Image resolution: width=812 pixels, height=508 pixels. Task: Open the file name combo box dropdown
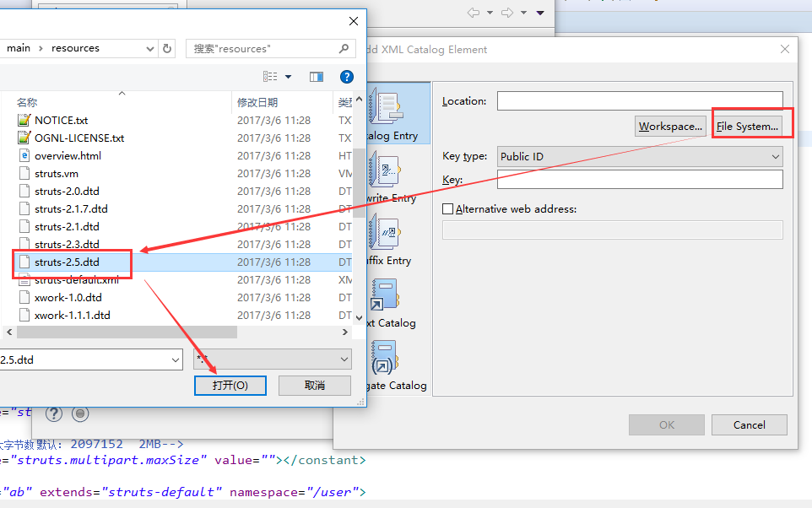176,359
